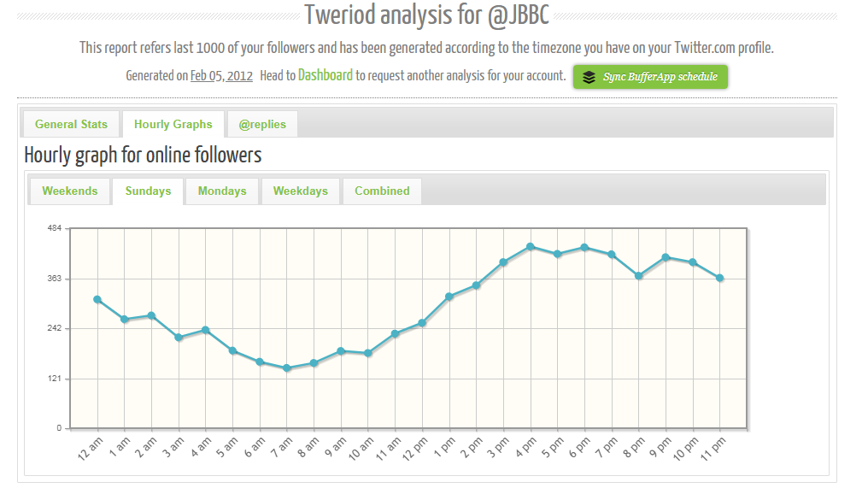Screen dimensions: 868x488
Task: Open the Dashboard link
Action: coord(325,75)
